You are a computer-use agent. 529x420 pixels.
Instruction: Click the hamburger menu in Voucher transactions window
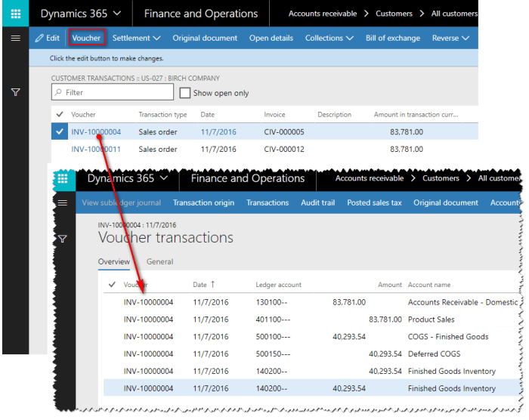click(x=62, y=202)
